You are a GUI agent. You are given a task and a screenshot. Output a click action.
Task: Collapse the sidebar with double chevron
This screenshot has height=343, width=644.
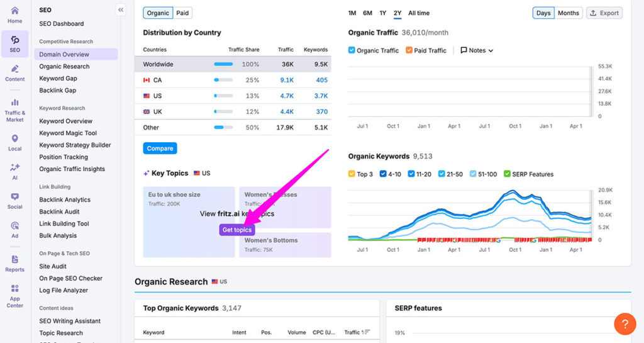(121, 9)
